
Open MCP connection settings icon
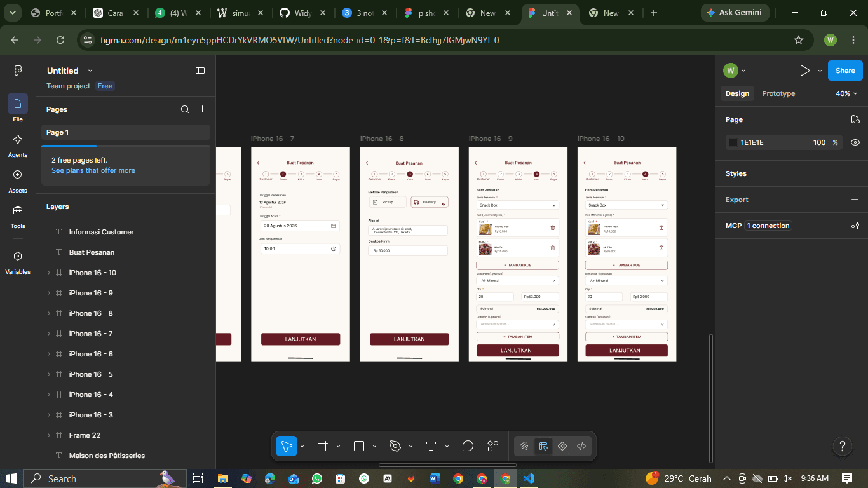pyautogui.click(x=855, y=226)
